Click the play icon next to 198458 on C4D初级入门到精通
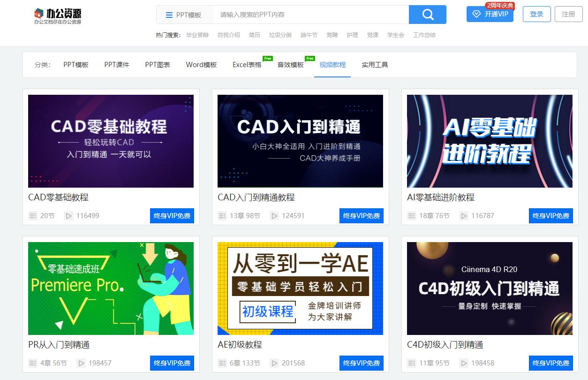This screenshot has height=380, width=588. click(x=464, y=363)
